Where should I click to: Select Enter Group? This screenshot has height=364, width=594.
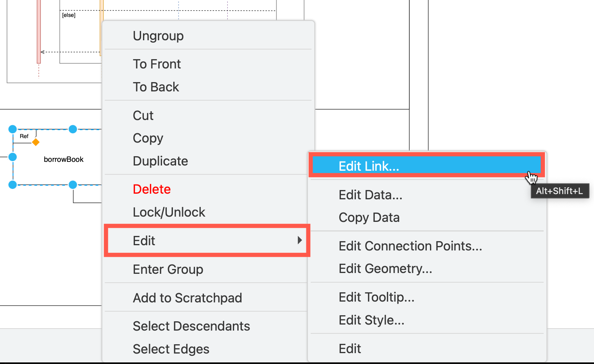pyautogui.click(x=168, y=269)
